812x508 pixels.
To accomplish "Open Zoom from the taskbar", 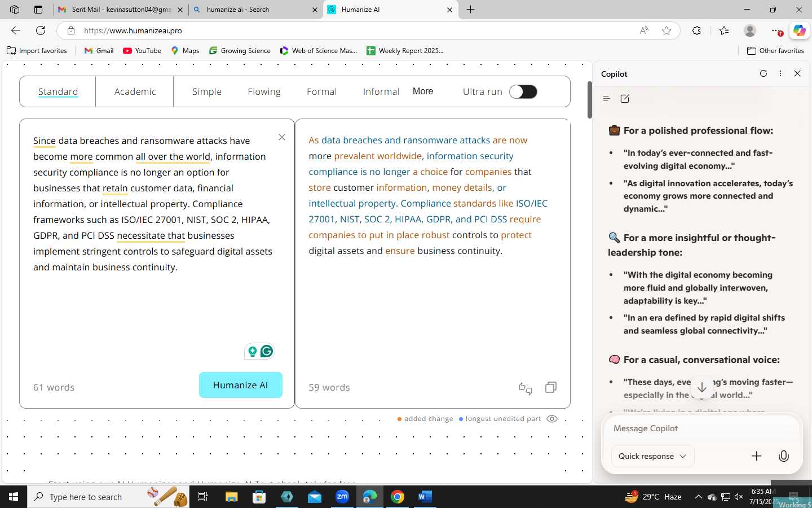I will (342, 497).
